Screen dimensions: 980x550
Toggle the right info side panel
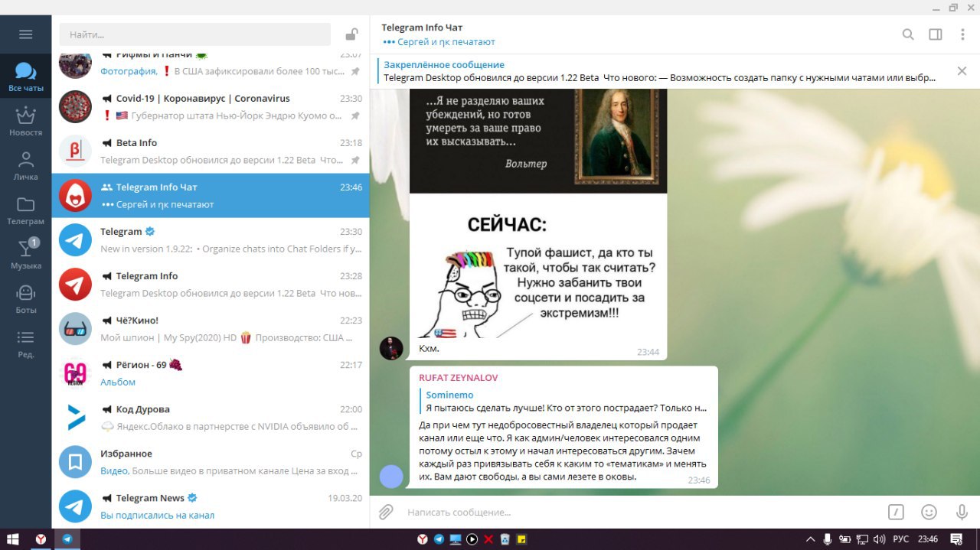coord(935,34)
